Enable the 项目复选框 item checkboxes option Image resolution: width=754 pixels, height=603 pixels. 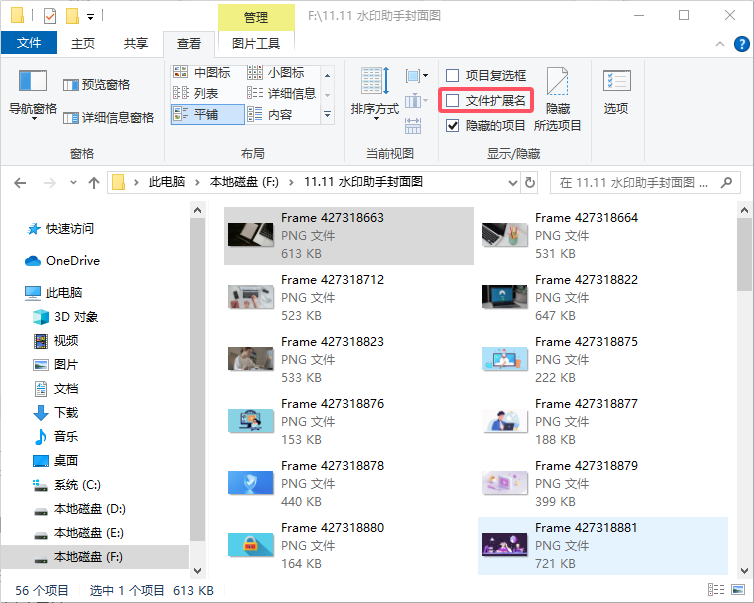pyautogui.click(x=486, y=75)
